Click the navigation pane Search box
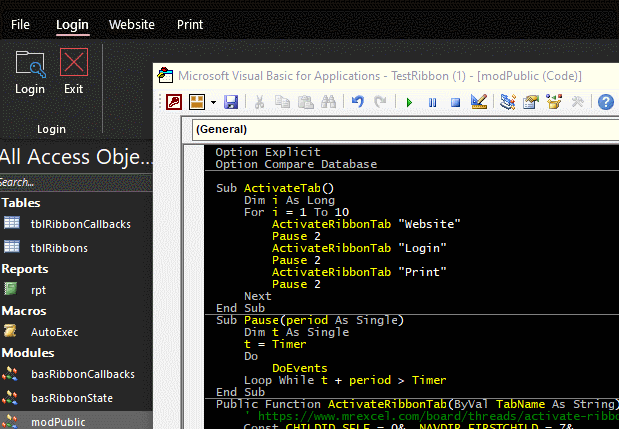The height and width of the screenshot is (429, 619). (70, 182)
